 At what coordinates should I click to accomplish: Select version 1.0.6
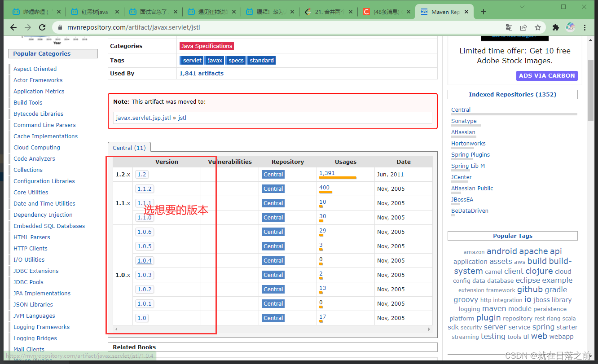pos(145,232)
